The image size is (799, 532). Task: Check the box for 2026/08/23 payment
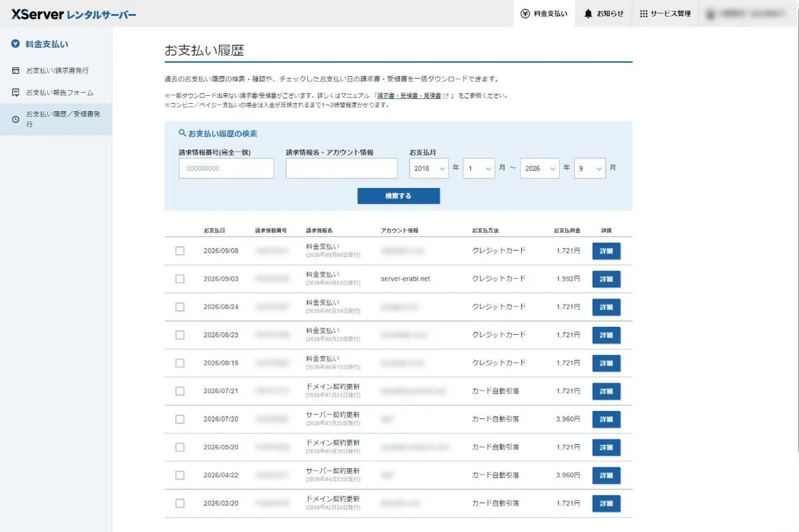(180, 335)
